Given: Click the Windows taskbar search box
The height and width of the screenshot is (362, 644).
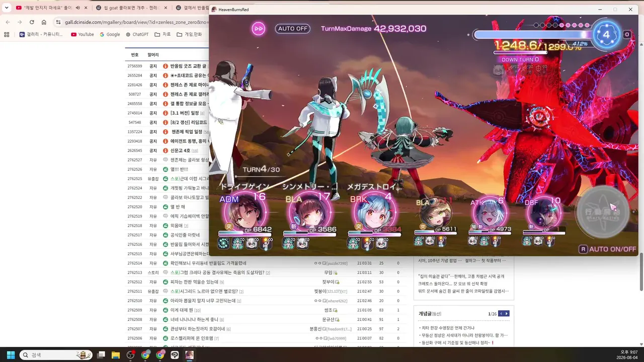Looking at the screenshot, I should (x=56, y=355).
